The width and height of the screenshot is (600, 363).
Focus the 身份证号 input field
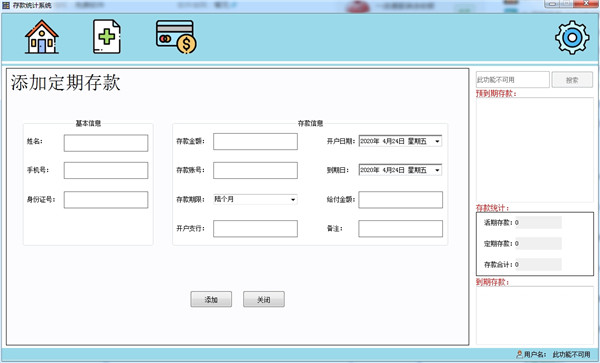coord(106,200)
